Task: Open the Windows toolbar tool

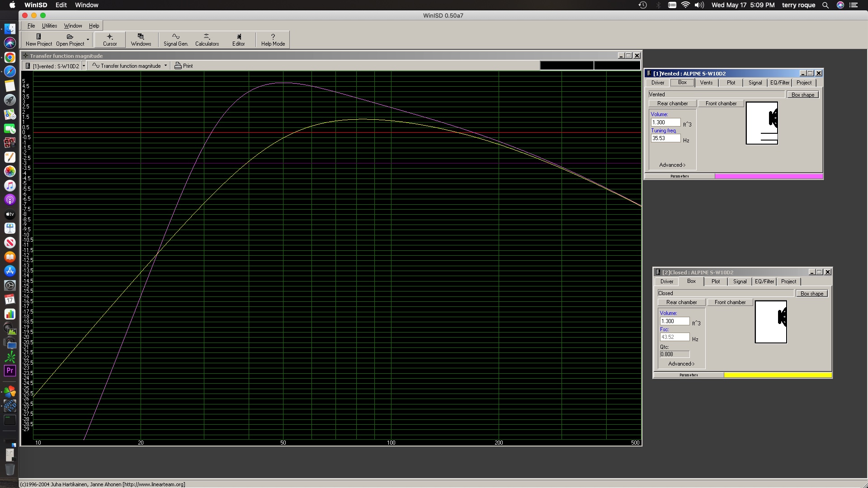Action: point(141,40)
